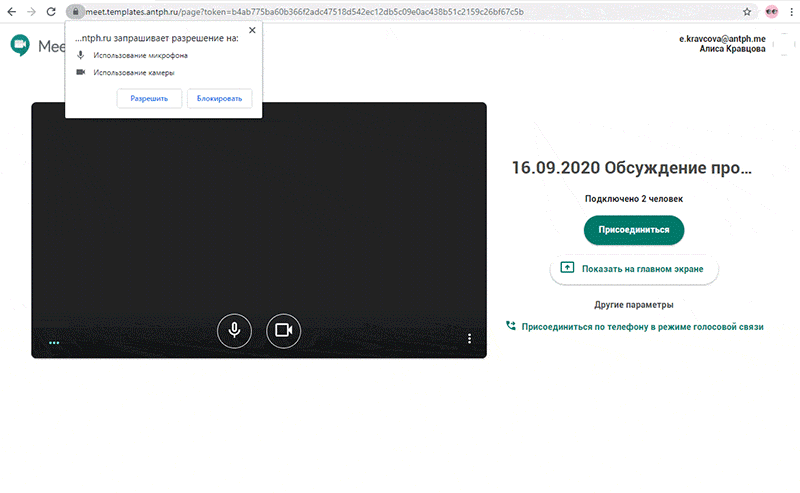Click Использование камеры permission row

pos(125,72)
